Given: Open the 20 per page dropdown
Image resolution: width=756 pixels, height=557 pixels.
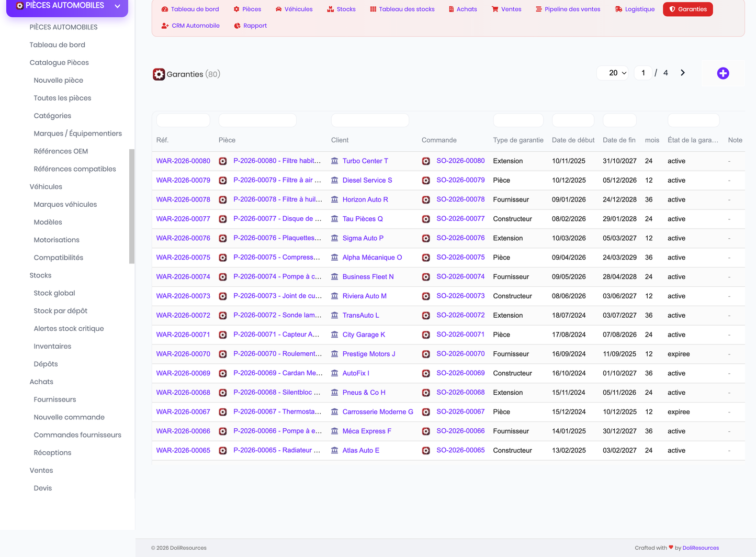Looking at the screenshot, I should pyautogui.click(x=613, y=73).
